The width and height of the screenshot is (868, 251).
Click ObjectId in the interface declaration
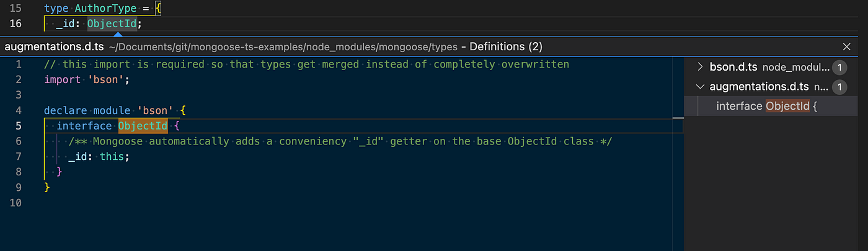(143, 126)
